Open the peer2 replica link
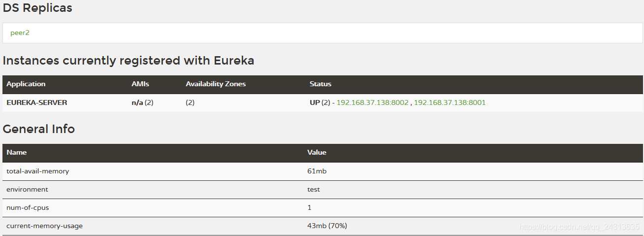The image size is (644, 236). pos(20,33)
